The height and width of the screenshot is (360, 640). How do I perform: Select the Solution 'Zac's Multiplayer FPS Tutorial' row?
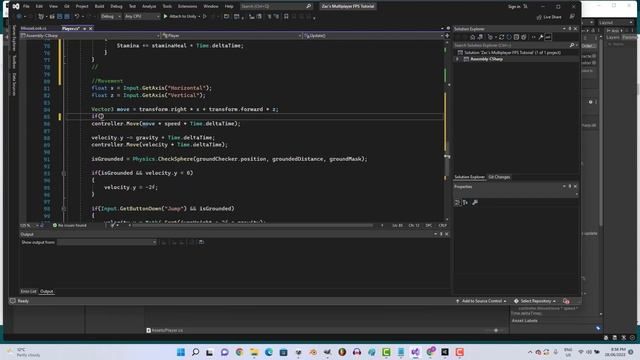tap(513, 53)
